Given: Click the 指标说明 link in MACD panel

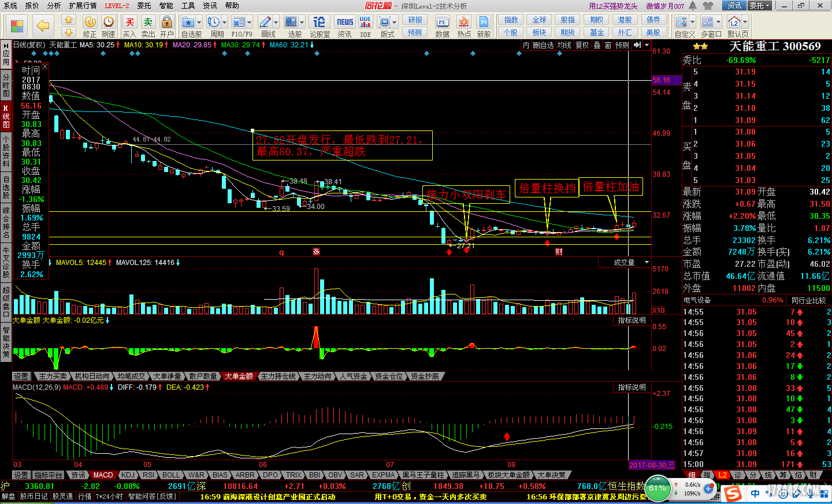Looking at the screenshot, I should tap(632, 387).
